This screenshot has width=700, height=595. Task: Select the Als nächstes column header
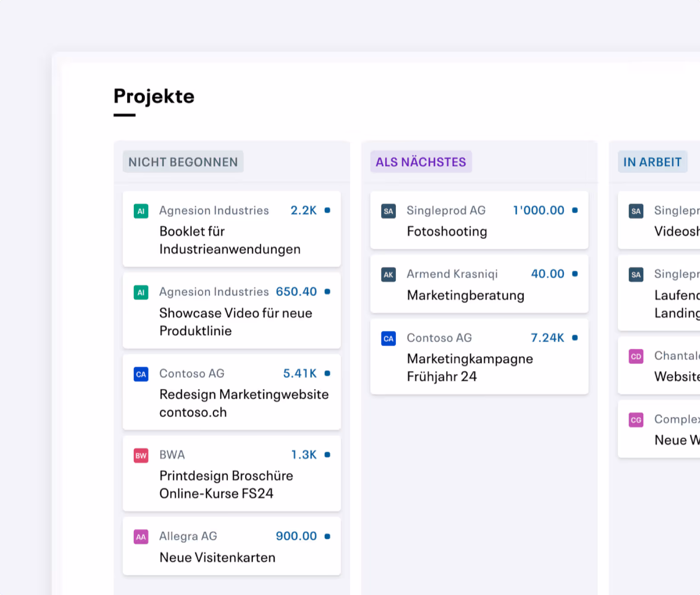(421, 162)
